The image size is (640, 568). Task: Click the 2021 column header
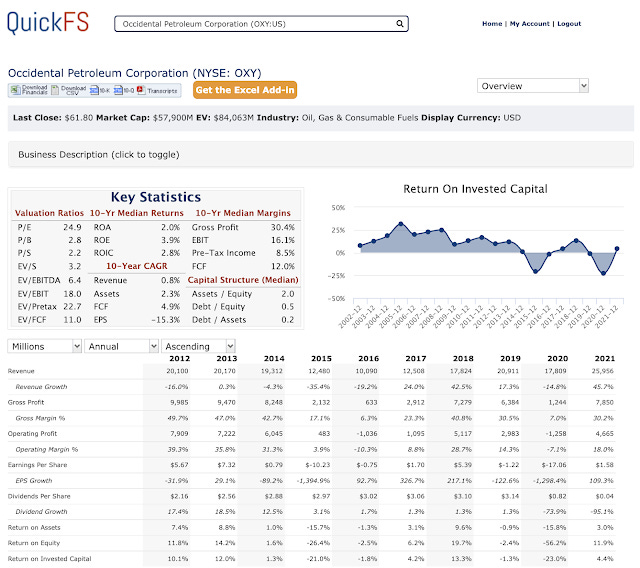pyautogui.click(x=605, y=358)
